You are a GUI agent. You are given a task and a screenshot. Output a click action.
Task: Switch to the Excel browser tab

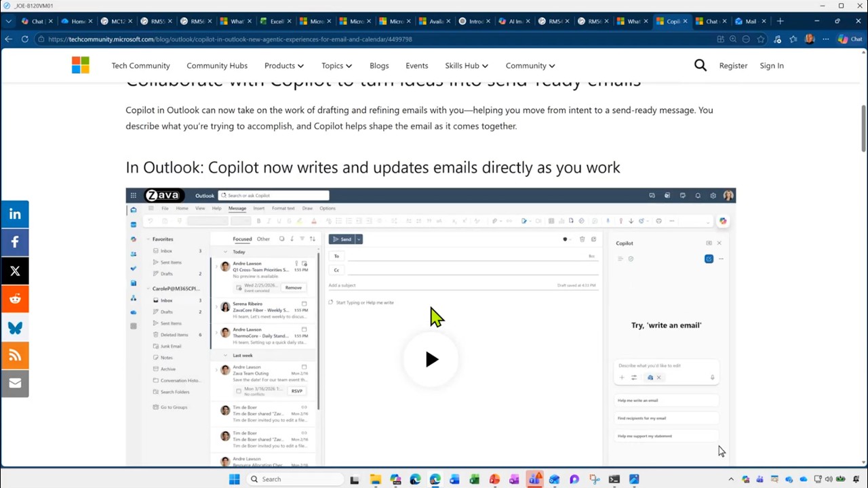pyautogui.click(x=276, y=21)
